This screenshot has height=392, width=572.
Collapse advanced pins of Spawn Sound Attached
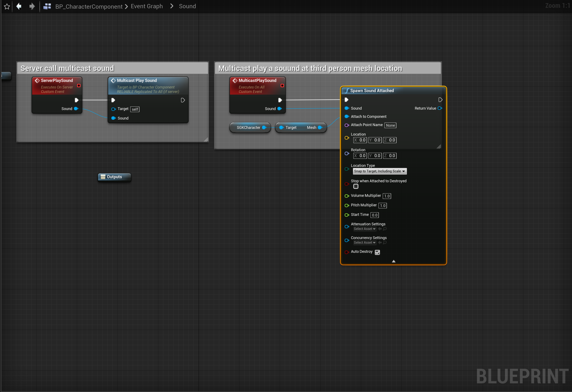(x=393, y=261)
